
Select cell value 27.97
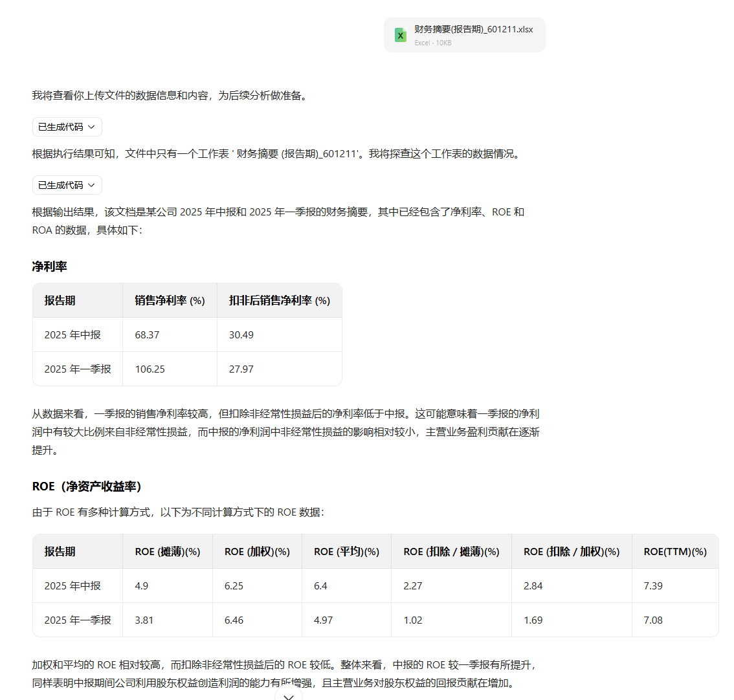click(x=241, y=369)
